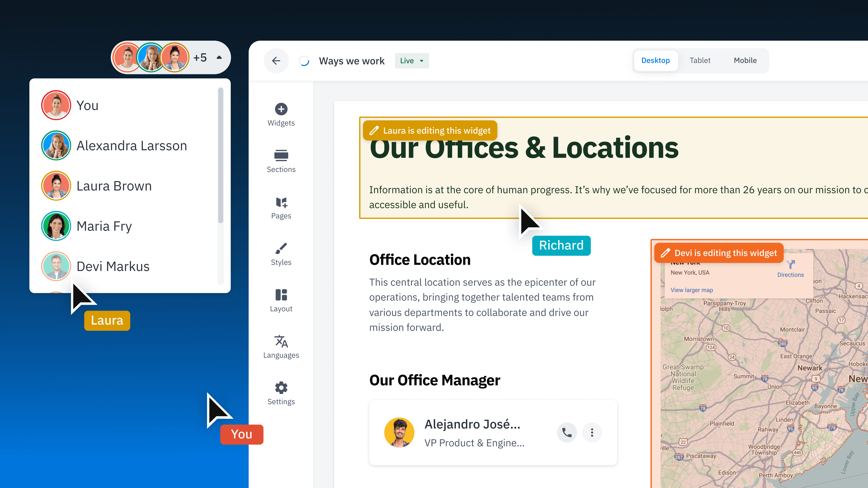Select Maria Fry in collaborators list
The width and height of the screenshot is (868, 488).
point(104,226)
